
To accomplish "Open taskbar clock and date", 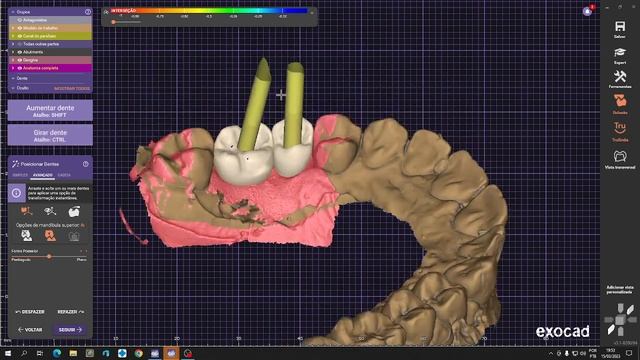I will pos(610,353).
